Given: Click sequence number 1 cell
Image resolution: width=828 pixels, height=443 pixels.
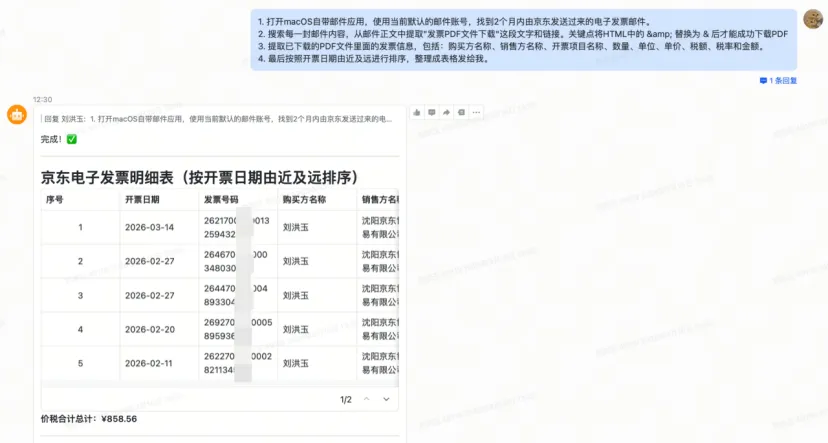Looking at the screenshot, I should point(80,227).
